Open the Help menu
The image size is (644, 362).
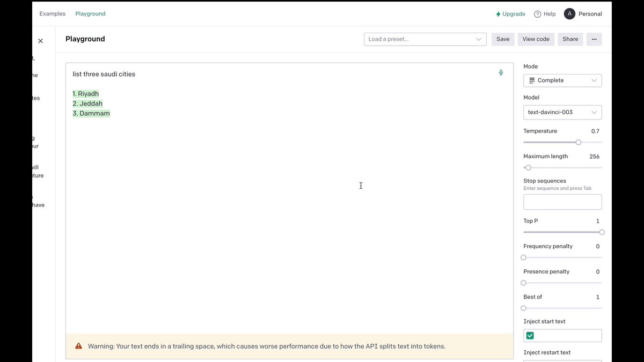(545, 14)
